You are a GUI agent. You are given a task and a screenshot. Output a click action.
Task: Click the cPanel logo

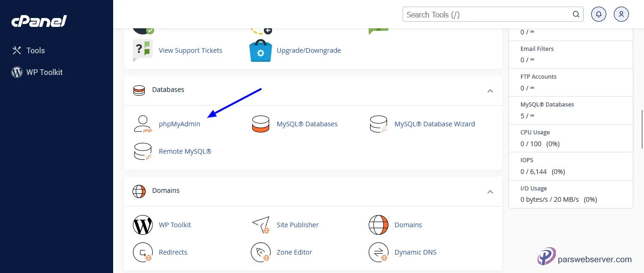[x=39, y=21]
